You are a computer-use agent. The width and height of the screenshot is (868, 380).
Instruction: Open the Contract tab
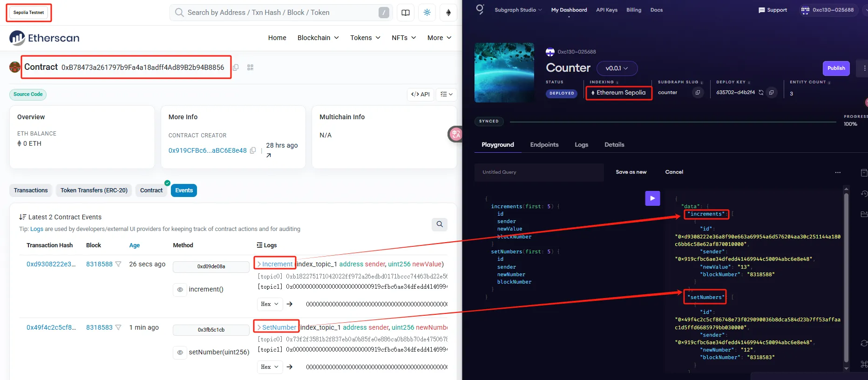tap(151, 190)
